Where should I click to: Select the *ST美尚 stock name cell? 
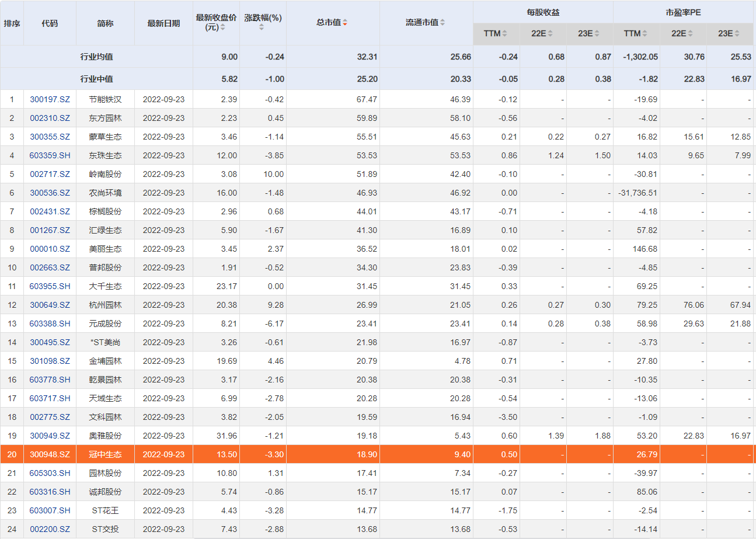coord(105,342)
